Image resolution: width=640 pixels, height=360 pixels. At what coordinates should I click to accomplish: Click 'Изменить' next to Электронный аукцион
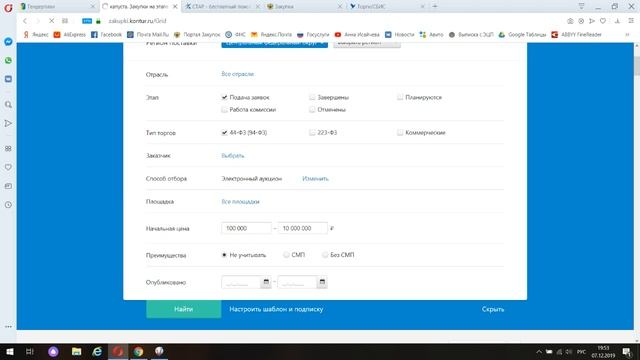pyautogui.click(x=315, y=178)
